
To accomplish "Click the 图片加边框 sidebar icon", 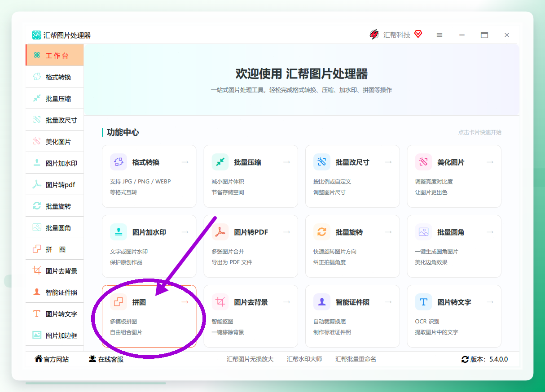I will (37, 335).
